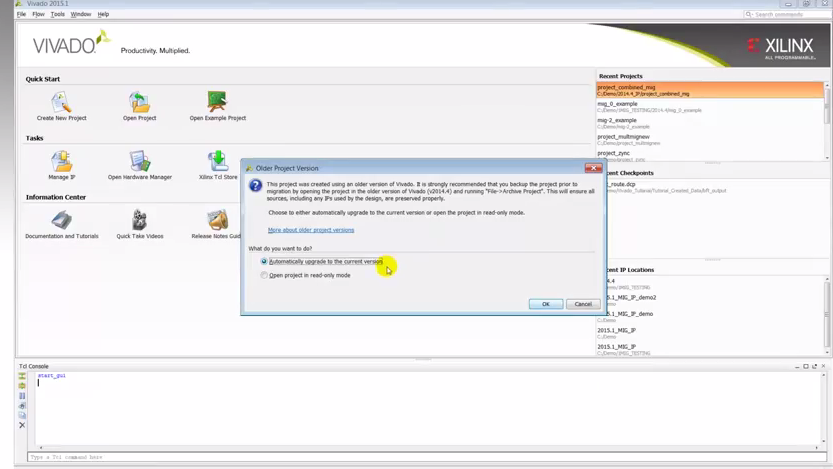
Task: Float the Tcl Console panel
Action: coord(814,366)
